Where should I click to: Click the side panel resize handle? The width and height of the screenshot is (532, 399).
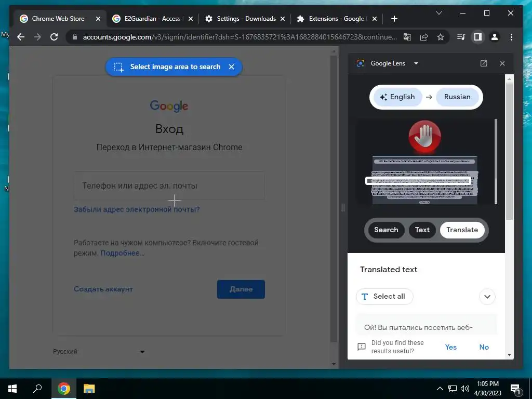(x=343, y=208)
